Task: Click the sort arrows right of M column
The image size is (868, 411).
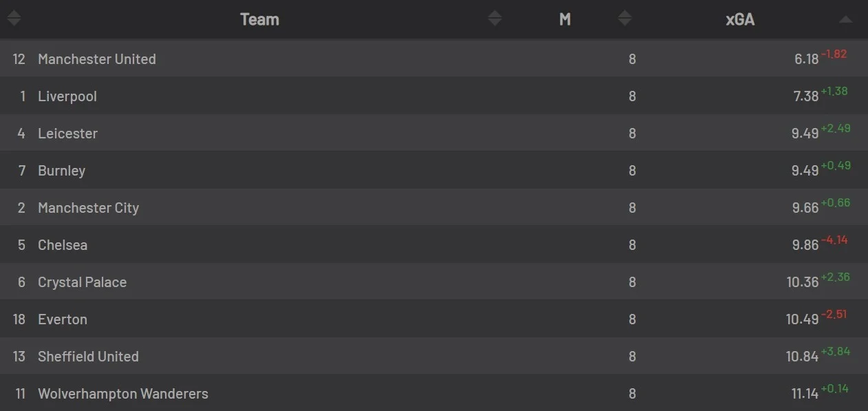Action: (625, 19)
